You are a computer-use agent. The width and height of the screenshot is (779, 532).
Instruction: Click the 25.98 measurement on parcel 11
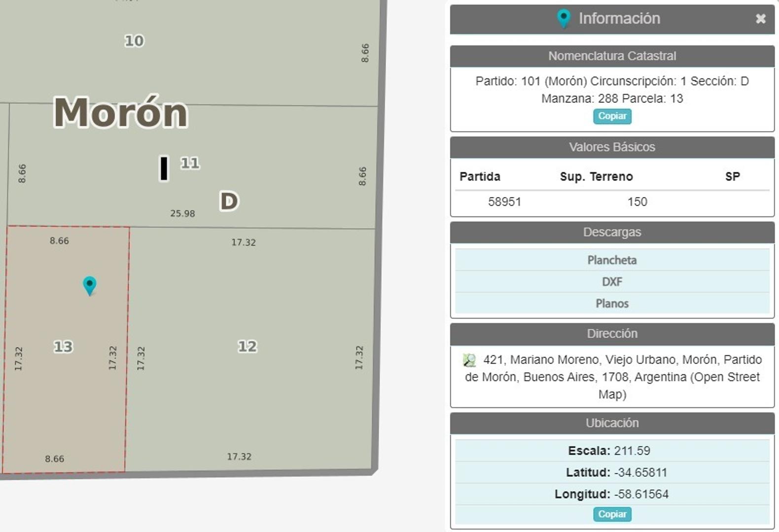coord(182,213)
